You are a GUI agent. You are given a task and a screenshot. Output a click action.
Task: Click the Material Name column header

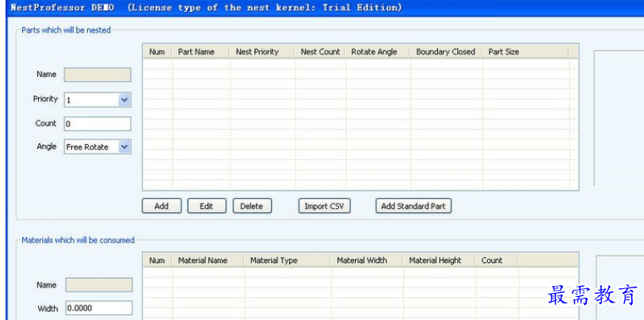click(208, 261)
